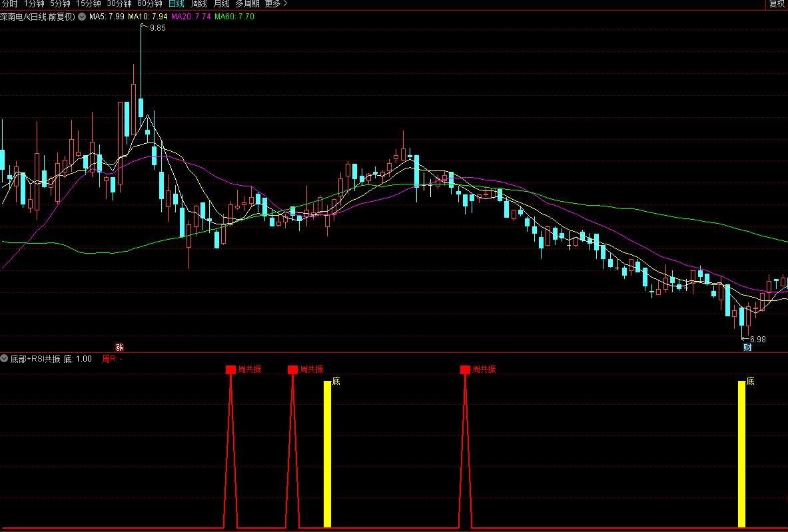Switch to the 日线 daily chart tab

pyautogui.click(x=176, y=4)
